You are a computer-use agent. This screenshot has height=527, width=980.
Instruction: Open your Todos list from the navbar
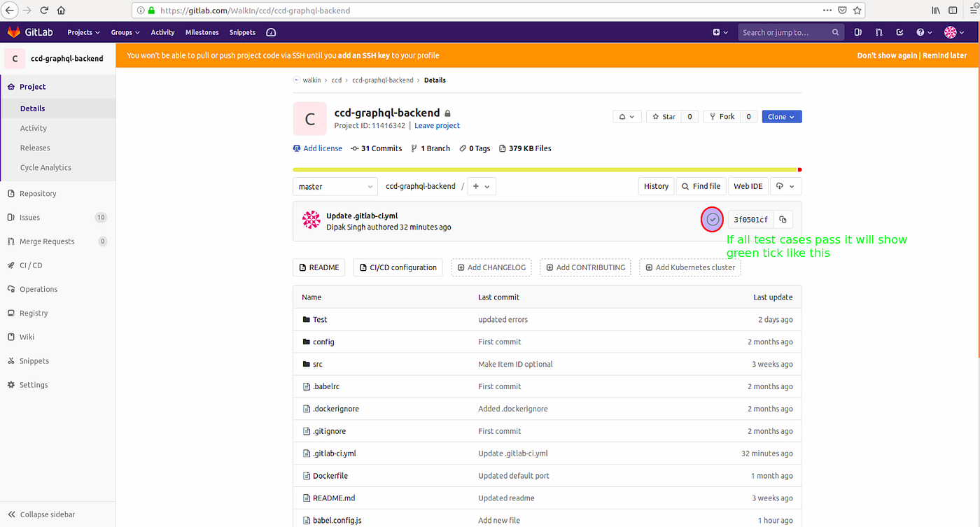click(899, 32)
